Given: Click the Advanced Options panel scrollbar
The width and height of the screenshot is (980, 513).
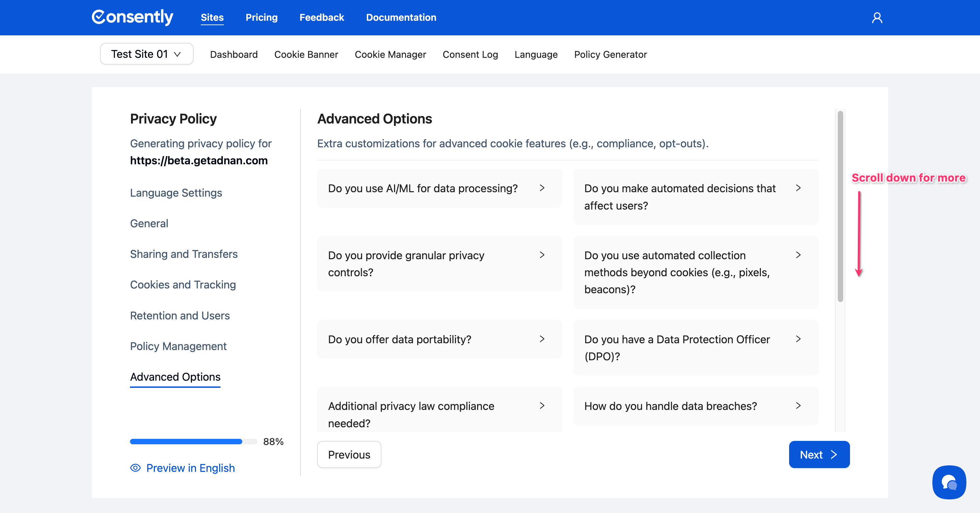Looking at the screenshot, I should coord(840,206).
